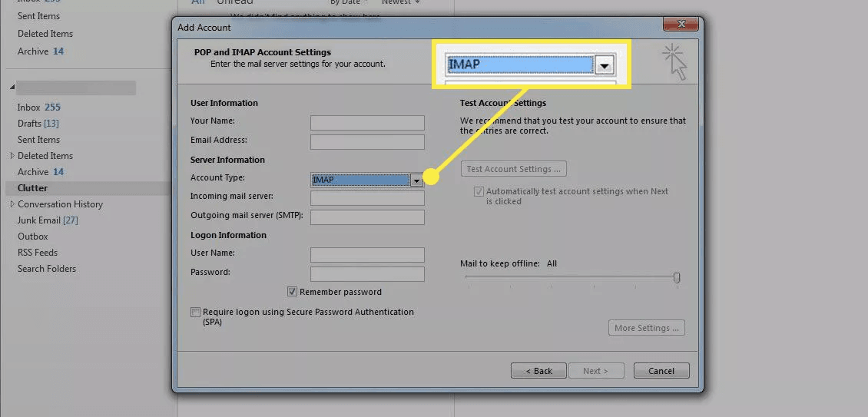
Task: Toggle Automatically test account settings checkbox
Action: click(479, 192)
